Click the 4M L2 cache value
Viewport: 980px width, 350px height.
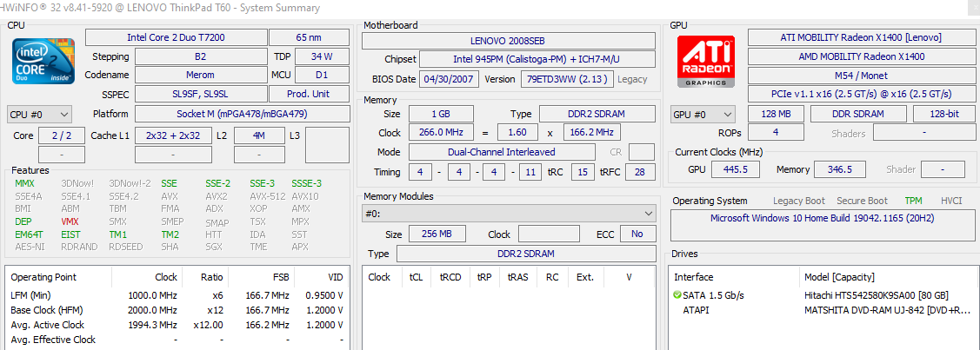pyautogui.click(x=260, y=135)
